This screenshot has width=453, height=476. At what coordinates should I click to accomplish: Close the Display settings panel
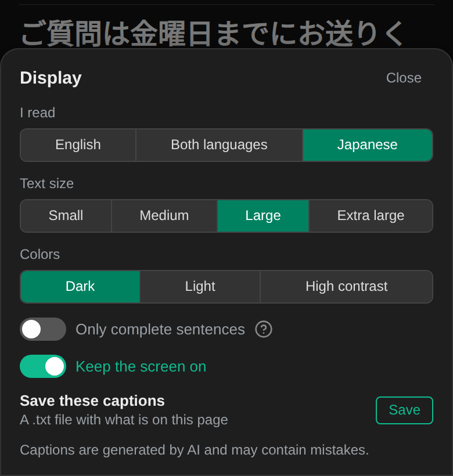pos(404,78)
